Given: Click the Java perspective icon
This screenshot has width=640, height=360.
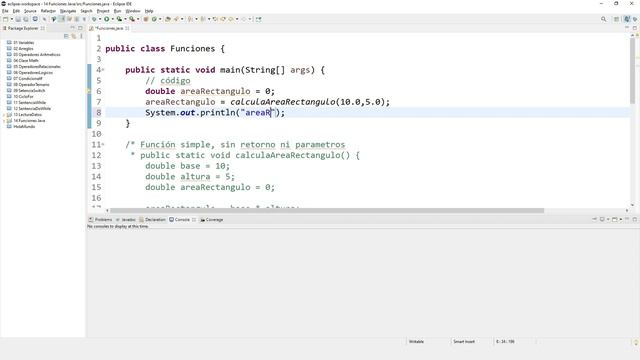Looking at the screenshot, I should [x=627, y=19].
